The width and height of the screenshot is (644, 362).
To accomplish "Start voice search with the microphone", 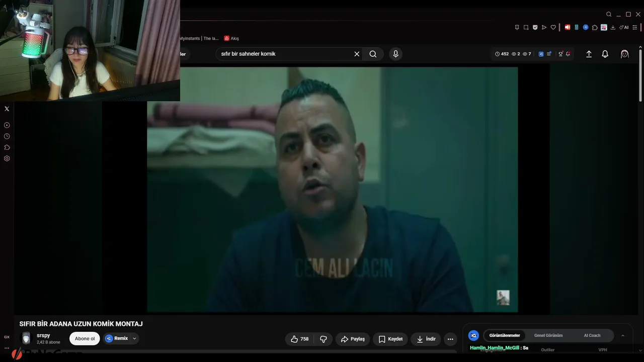I will pyautogui.click(x=395, y=54).
